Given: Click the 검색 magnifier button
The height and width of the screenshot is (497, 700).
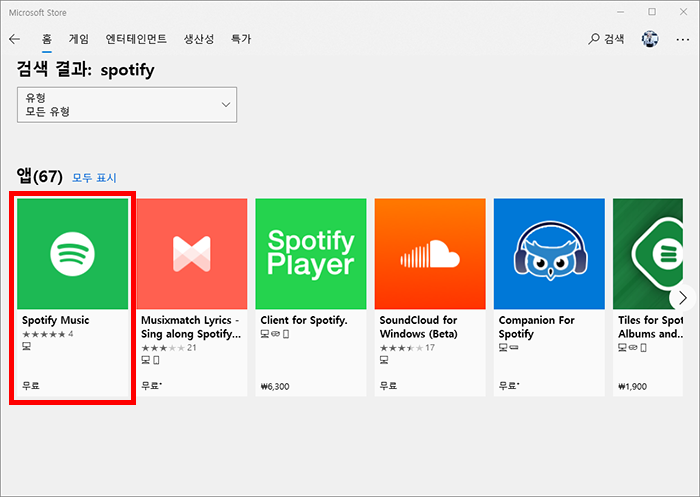Looking at the screenshot, I should pos(606,39).
